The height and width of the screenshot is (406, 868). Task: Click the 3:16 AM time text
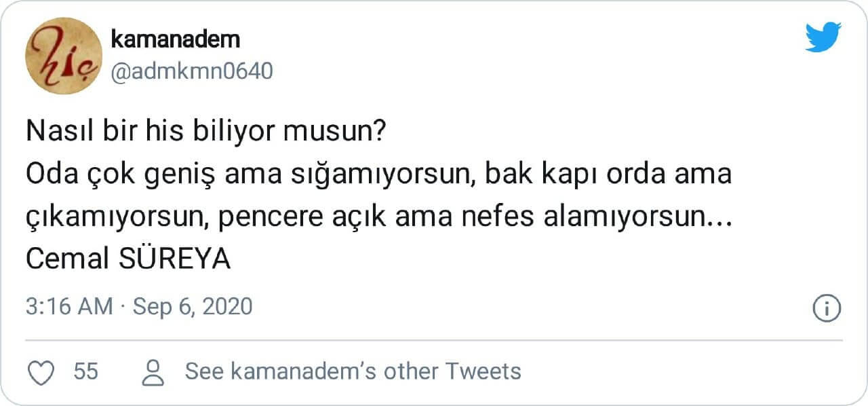tap(69, 307)
